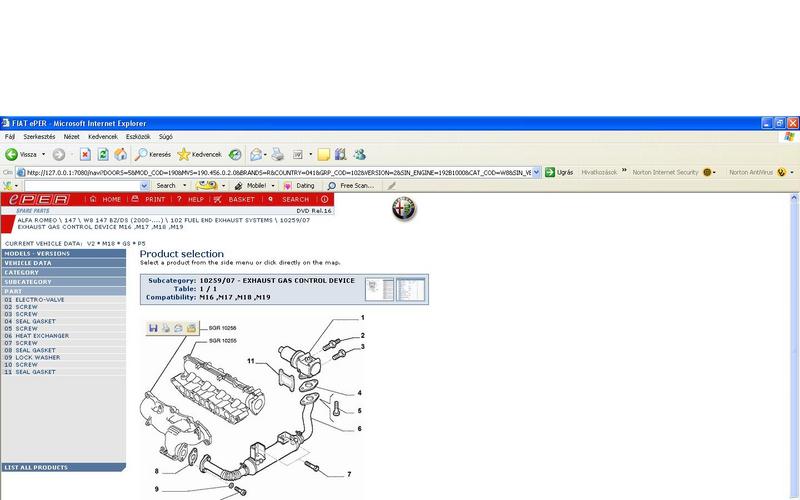Click the grey forward navigation arrow
This screenshot has width=800, height=500.
pos(59,154)
